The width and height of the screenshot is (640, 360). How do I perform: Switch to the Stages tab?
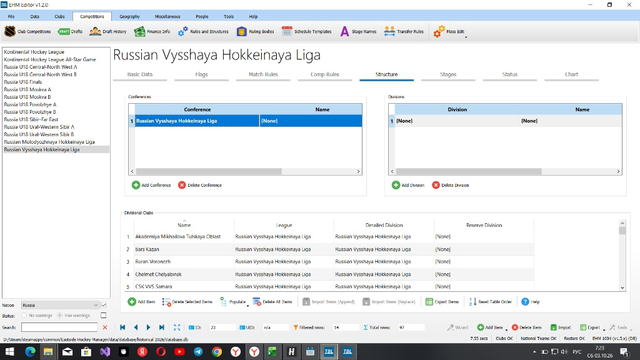[x=448, y=75]
